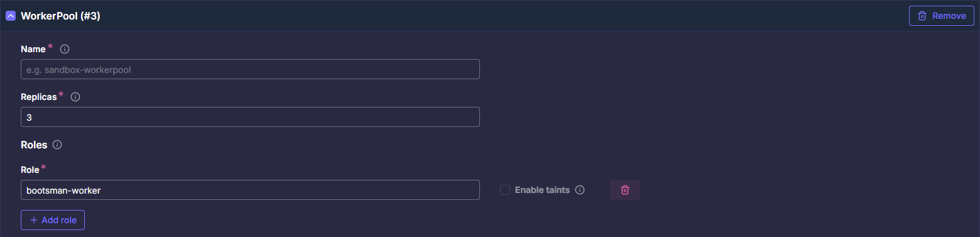Click the Name field label

[x=33, y=49]
